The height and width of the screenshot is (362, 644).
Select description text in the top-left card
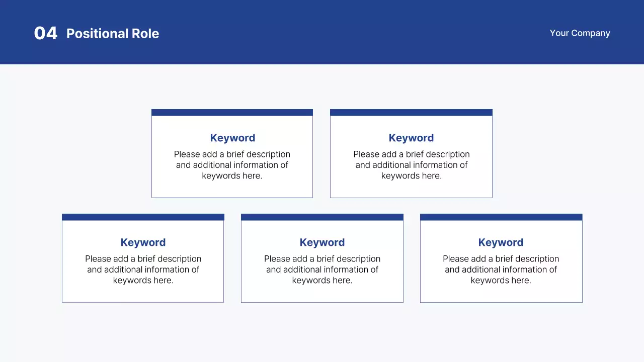pyautogui.click(x=232, y=165)
